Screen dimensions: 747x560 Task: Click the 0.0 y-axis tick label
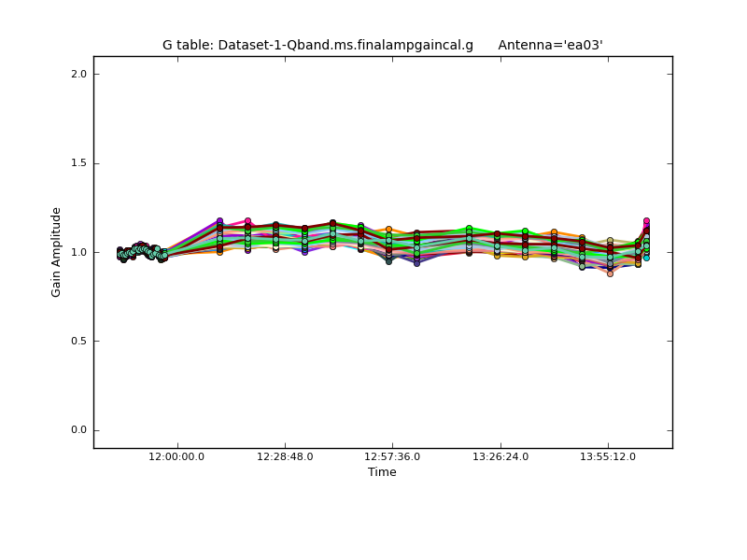78,430
